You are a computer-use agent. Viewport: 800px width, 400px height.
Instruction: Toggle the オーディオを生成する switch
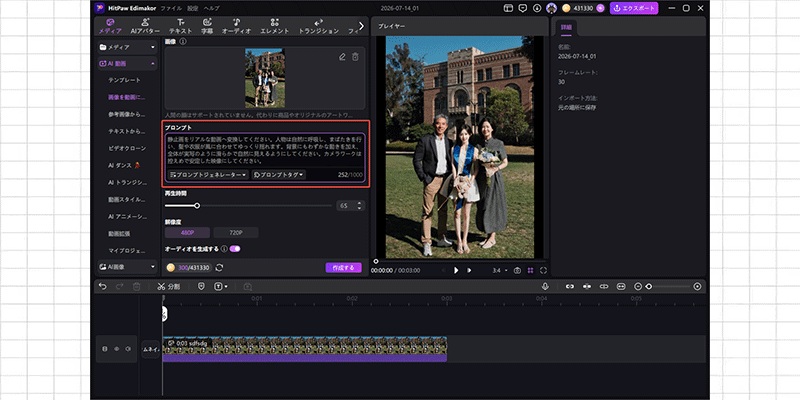(235, 249)
